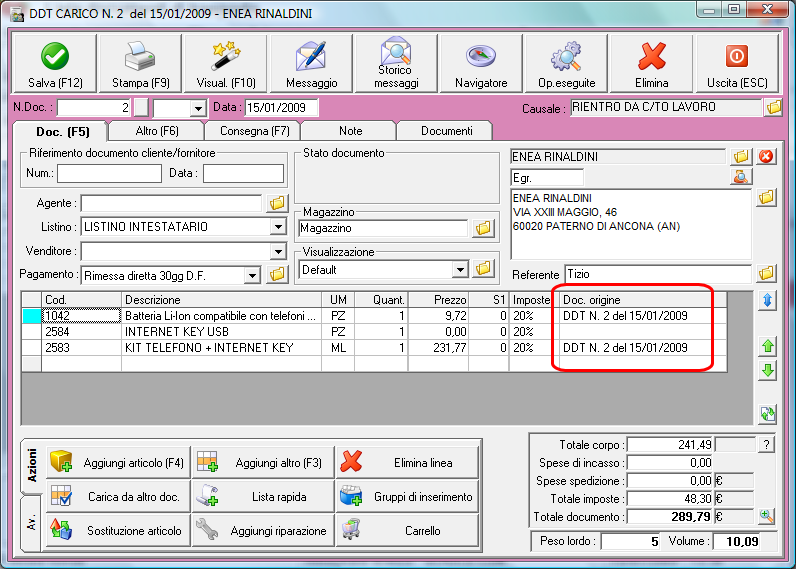Open the dropdown next to N.Doc. field

[x=198, y=108]
